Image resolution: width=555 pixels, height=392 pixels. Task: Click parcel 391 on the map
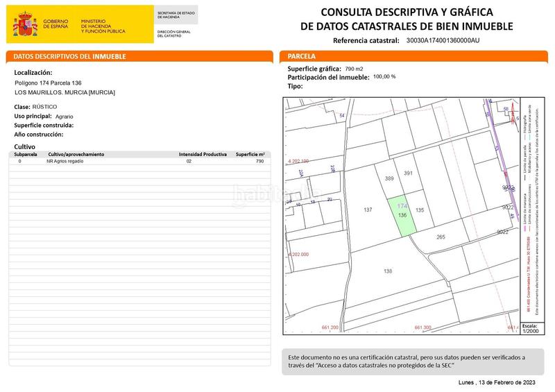point(409,173)
